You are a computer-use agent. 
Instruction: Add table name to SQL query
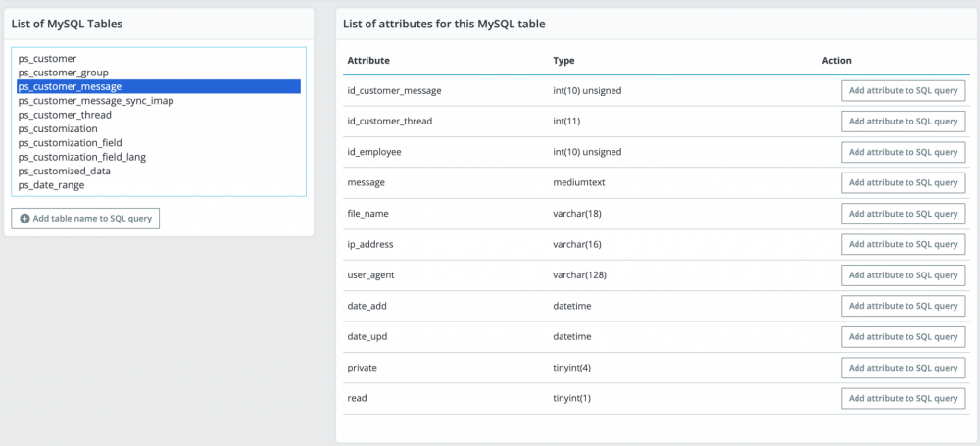[85, 218]
